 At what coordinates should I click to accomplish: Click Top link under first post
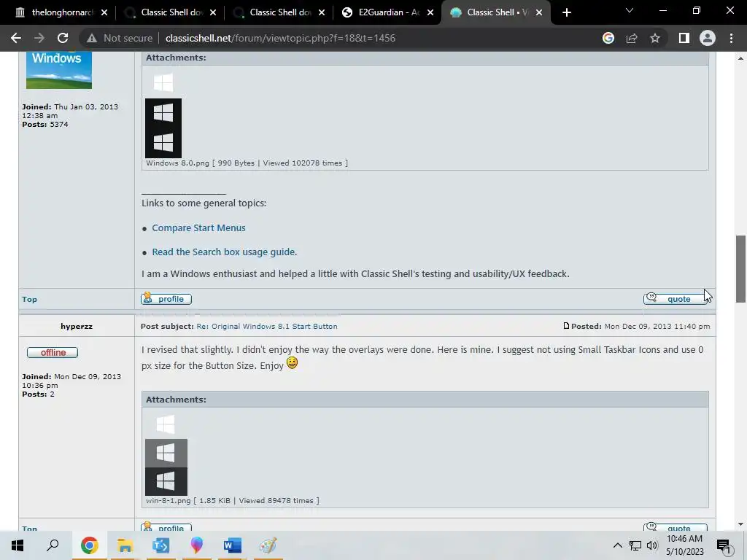pyautogui.click(x=29, y=299)
